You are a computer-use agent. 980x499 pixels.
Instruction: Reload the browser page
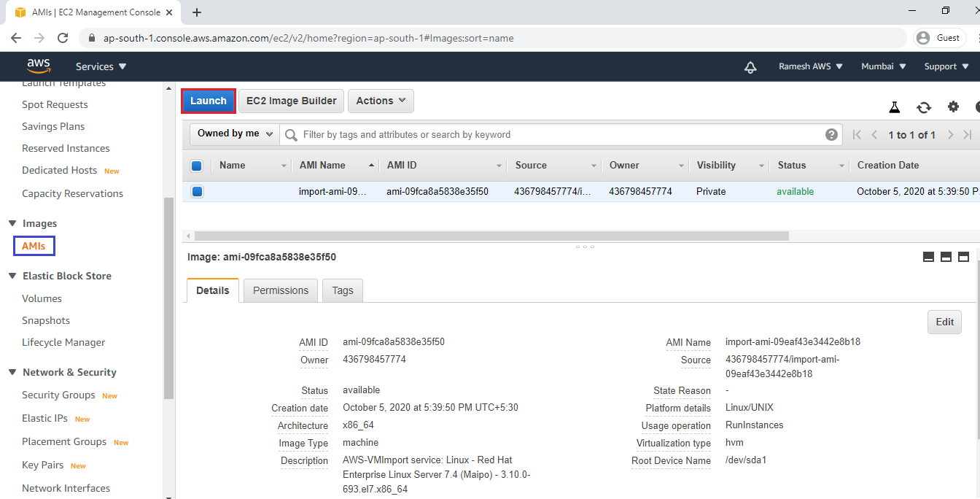pyautogui.click(x=63, y=38)
